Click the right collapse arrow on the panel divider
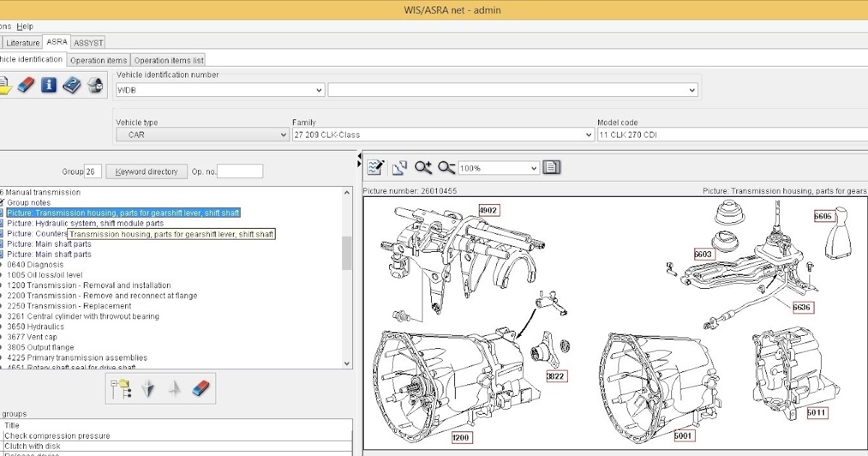 tap(359, 165)
